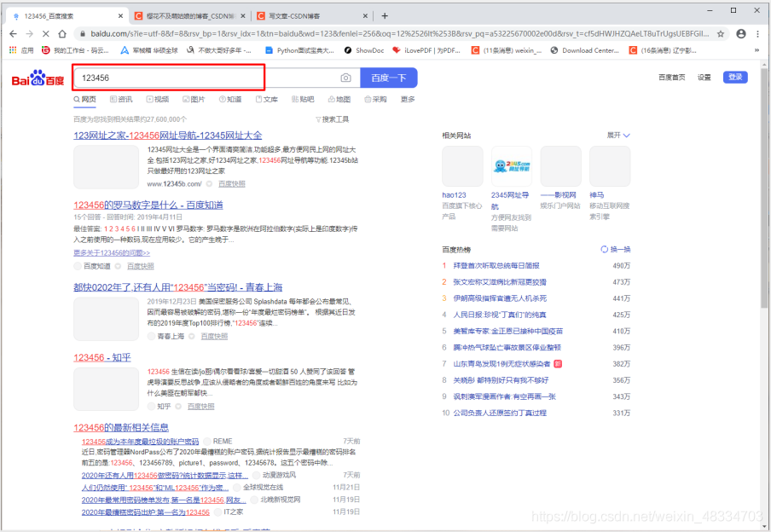Screen dimensions: 771x532
Task: Open Chrome three-dot menu
Action: [757, 33]
